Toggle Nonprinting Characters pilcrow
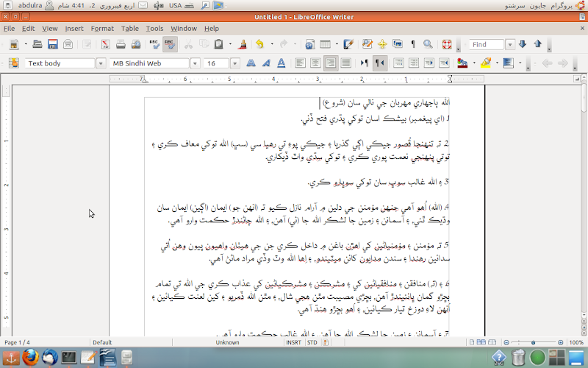Image resolution: width=588 pixels, height=368 pixels. point(413,44)
